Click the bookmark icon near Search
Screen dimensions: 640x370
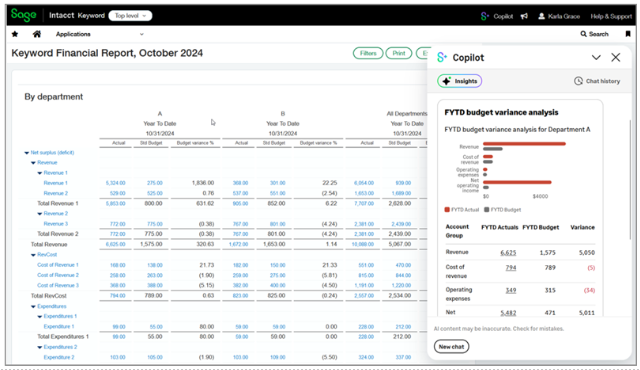point(628,34)
